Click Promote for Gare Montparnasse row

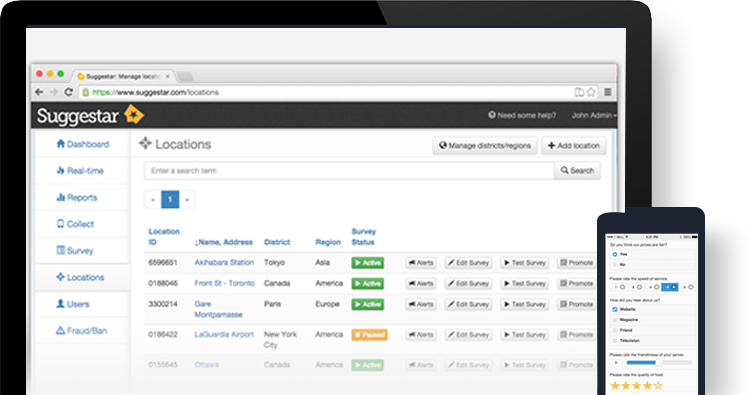pos(576,304)
